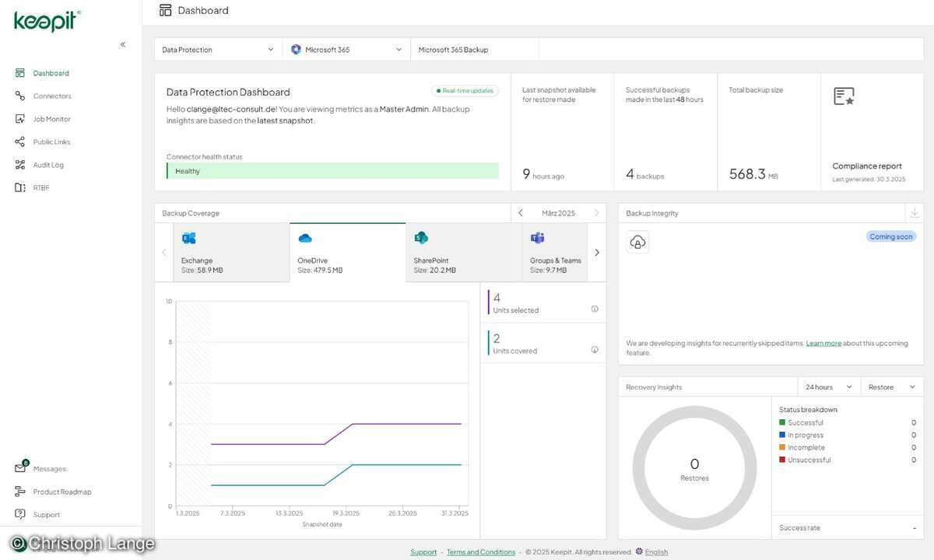The image size is (934, 560).
Task: Click the OneDrive cloud icon
Action: tap(305, 238)
